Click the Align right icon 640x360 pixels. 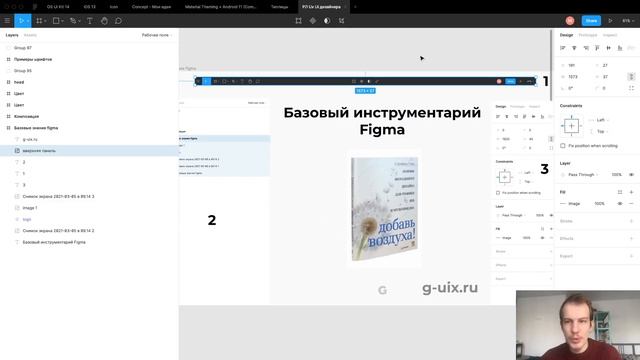pos(586,48)
